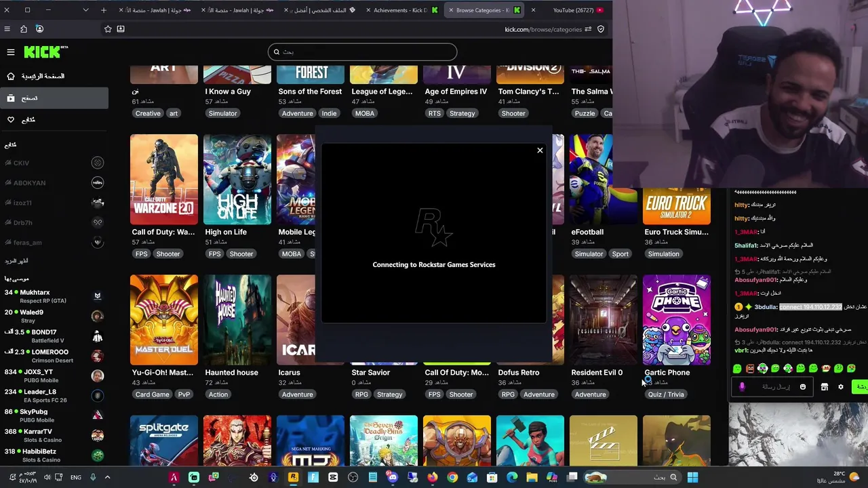Open the Resident Evil 0 cover
Image resolution: width=868 pixels, height=488 pixels.
604,320
